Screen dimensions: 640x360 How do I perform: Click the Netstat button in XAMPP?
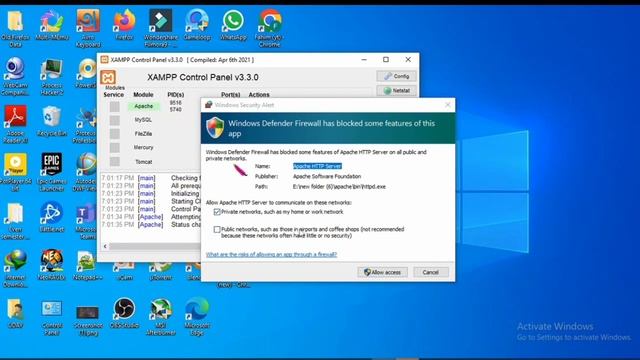click(x=396, y=91)
